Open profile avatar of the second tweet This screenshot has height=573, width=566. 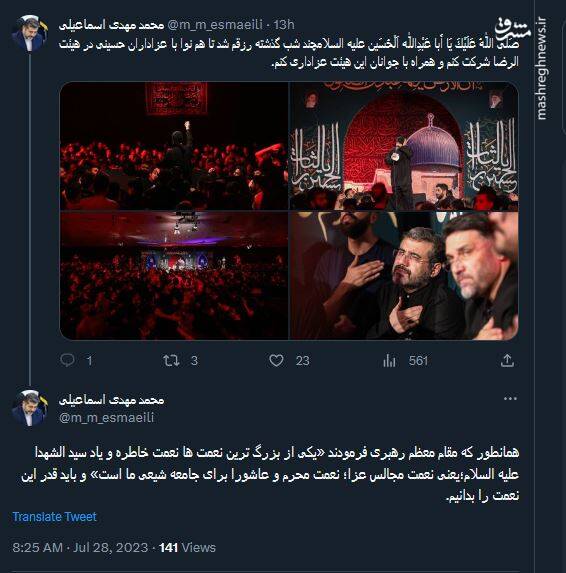click(x=29, y=408)
